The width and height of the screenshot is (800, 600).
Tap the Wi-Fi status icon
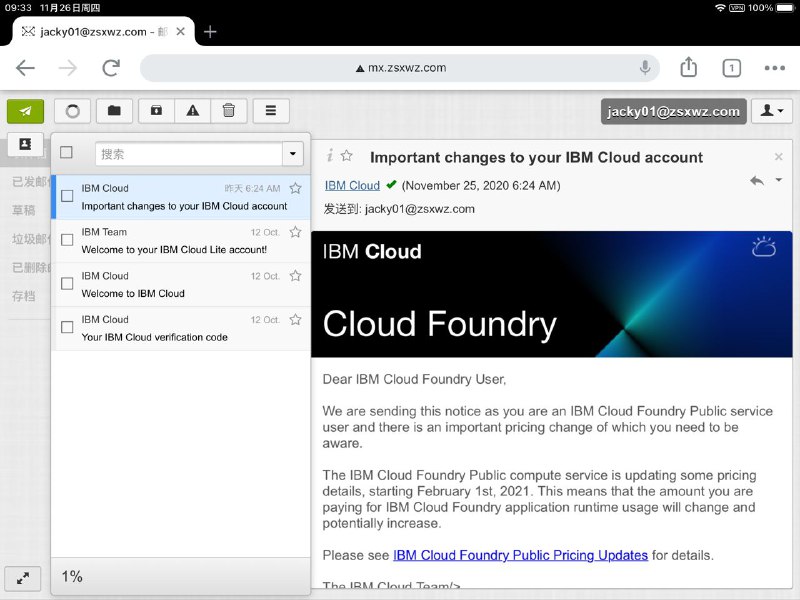720,8
